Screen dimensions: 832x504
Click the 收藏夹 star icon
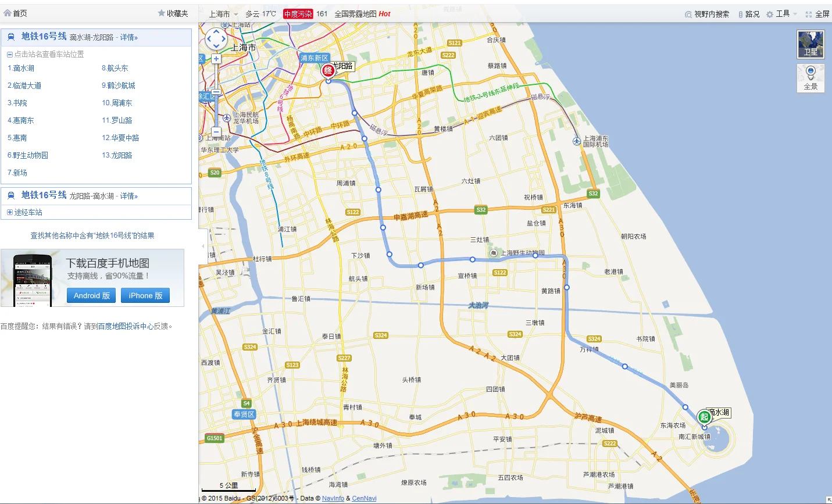click(x=160, y=13)
